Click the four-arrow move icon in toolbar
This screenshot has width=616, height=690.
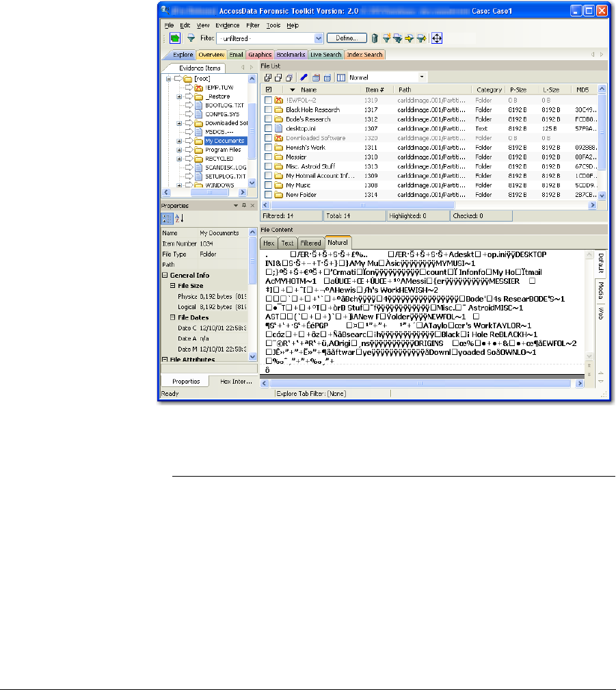coord(436,38)
